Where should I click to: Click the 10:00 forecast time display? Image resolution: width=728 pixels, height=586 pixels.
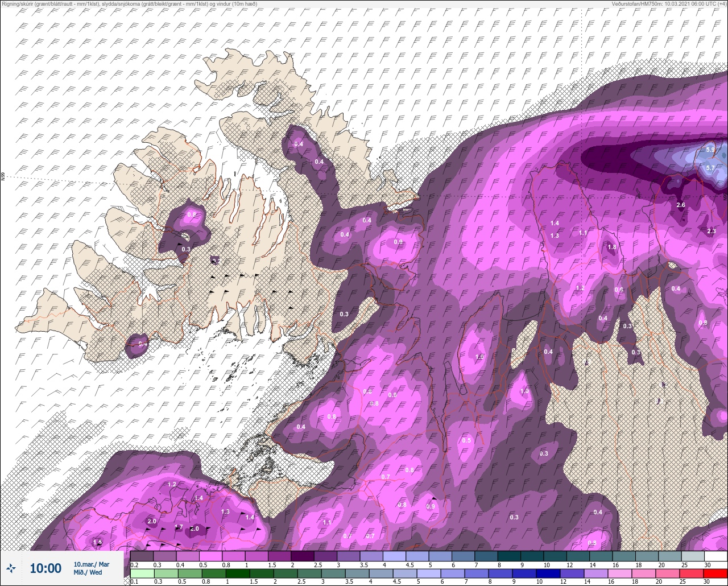pos(45,568)
